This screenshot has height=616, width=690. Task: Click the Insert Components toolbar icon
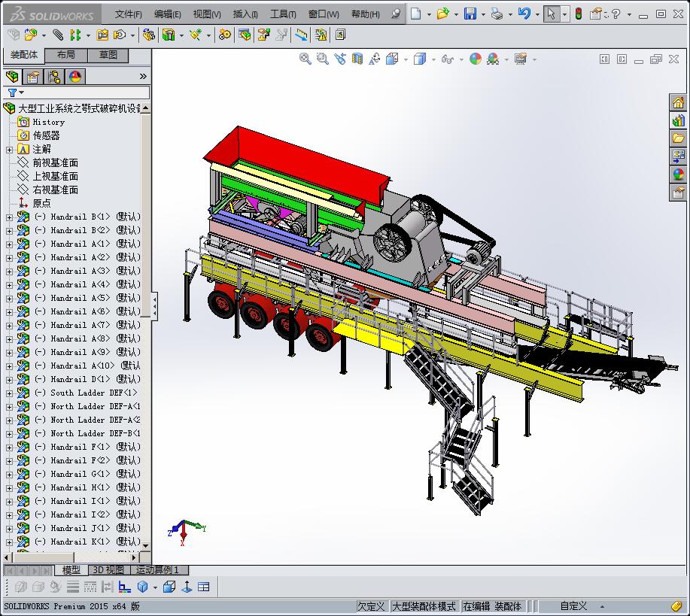(x=30, y=35)
